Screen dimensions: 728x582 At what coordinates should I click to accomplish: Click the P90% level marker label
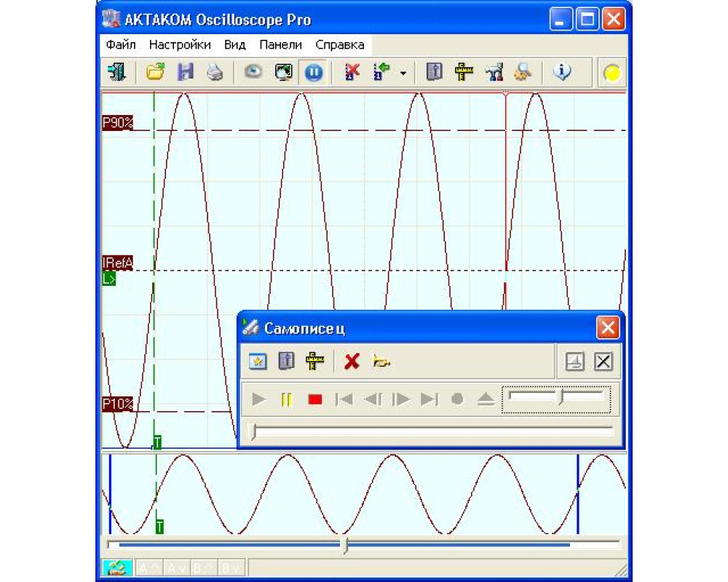pos(117,123)
